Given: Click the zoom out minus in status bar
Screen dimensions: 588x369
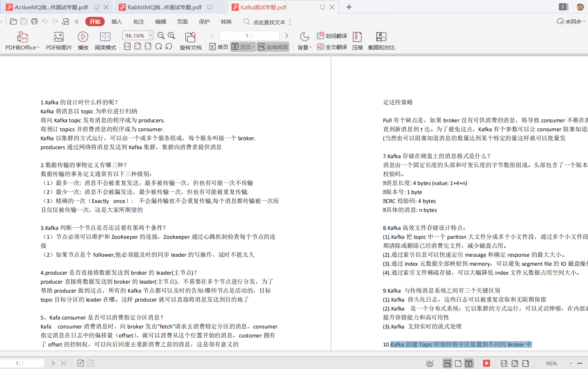Looking at the screenshot, I should click(x=580, y=363).
